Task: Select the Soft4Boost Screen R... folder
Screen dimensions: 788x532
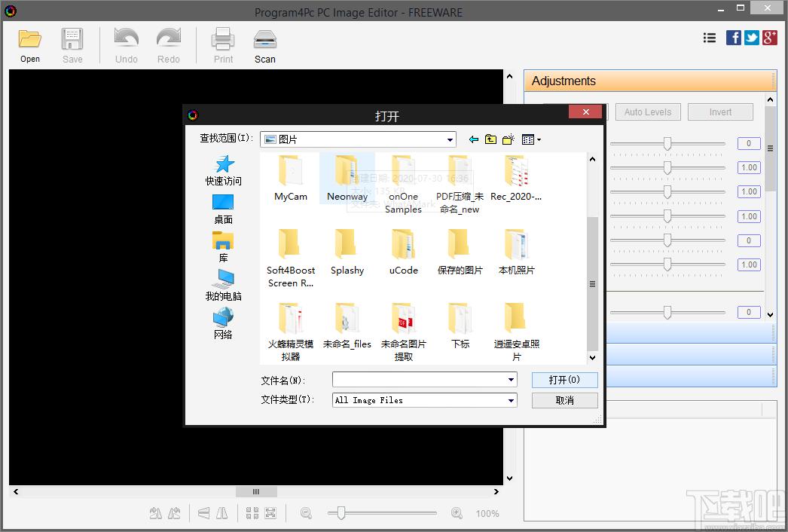Action: [x=291, y=258]
